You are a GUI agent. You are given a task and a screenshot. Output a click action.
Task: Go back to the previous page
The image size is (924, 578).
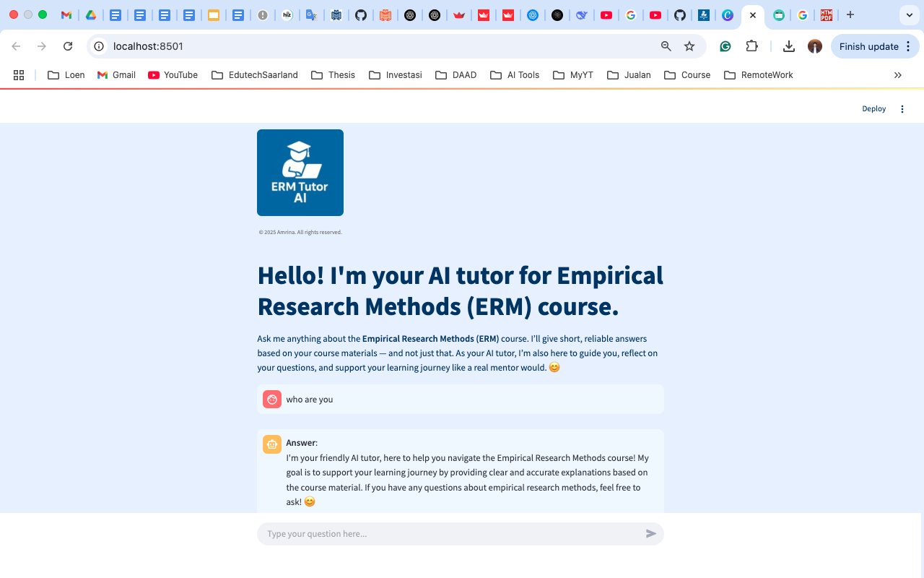[x=16, y=46]
